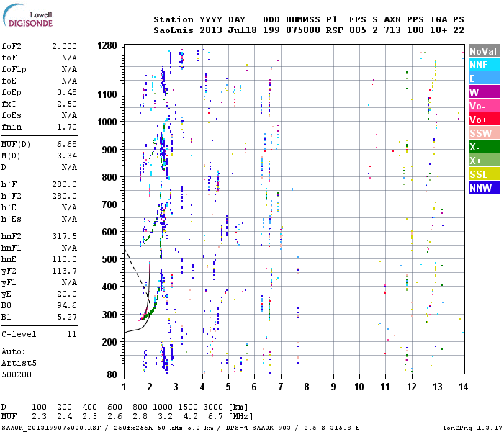The height and width of the screenshot is (432, 504).
Task: Select the dark green X- legend swatch
Action: click(x=484, y=147)
